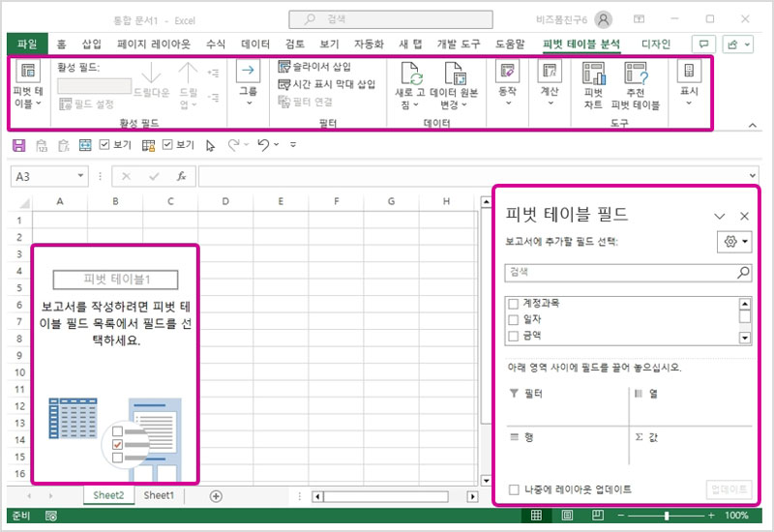Open 추천 피벗 테이블

[x=636, y=86]
